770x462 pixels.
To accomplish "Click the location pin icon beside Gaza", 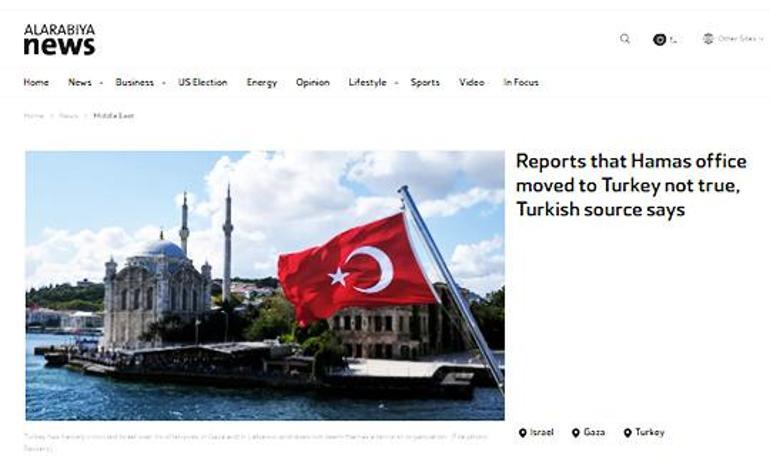I will [x=575, y=433].
